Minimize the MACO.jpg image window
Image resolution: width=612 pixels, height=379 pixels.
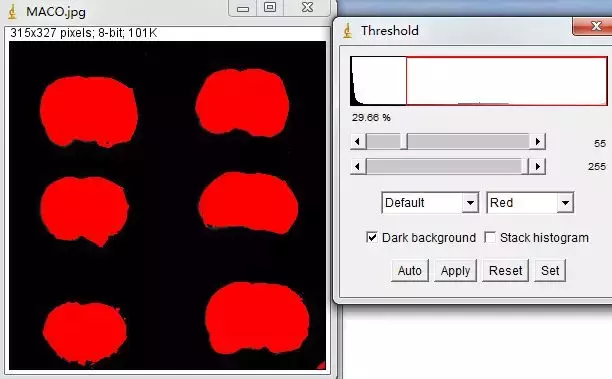(x=243, y=8)
